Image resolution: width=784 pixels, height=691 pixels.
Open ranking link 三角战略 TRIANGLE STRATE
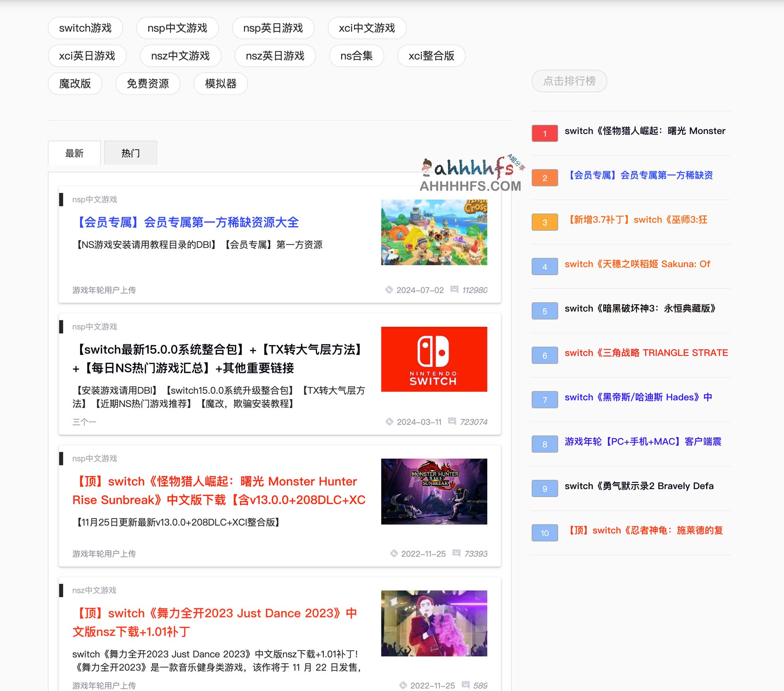pos(646,353)
